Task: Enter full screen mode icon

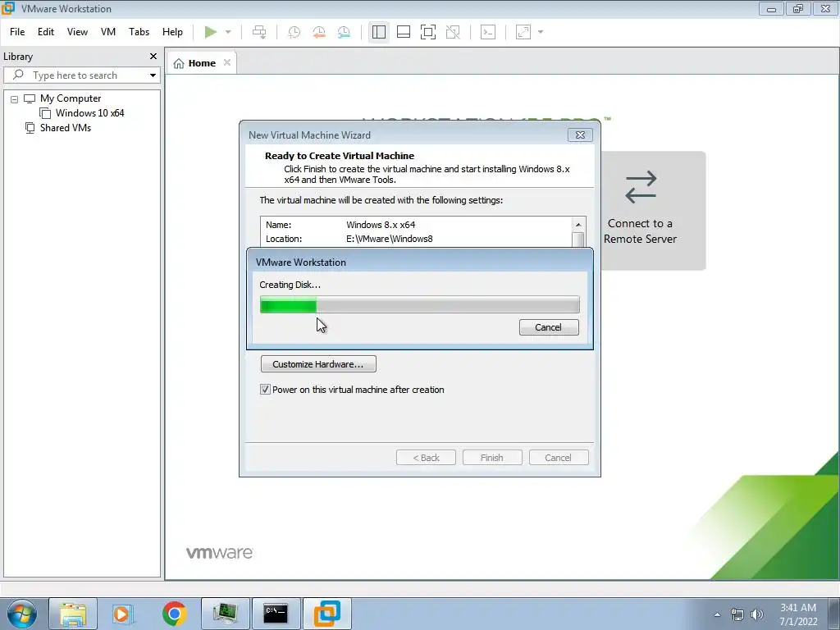Action: (x=428, y=32)
